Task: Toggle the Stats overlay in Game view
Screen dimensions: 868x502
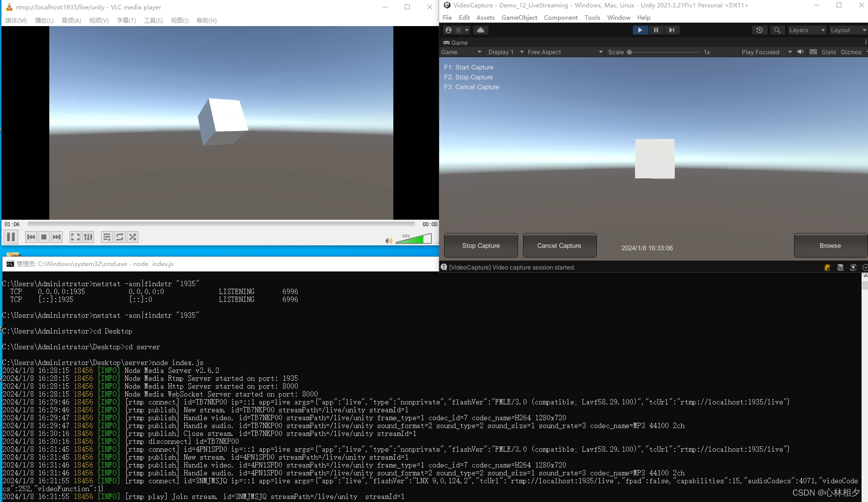Action: coord(829,52)
